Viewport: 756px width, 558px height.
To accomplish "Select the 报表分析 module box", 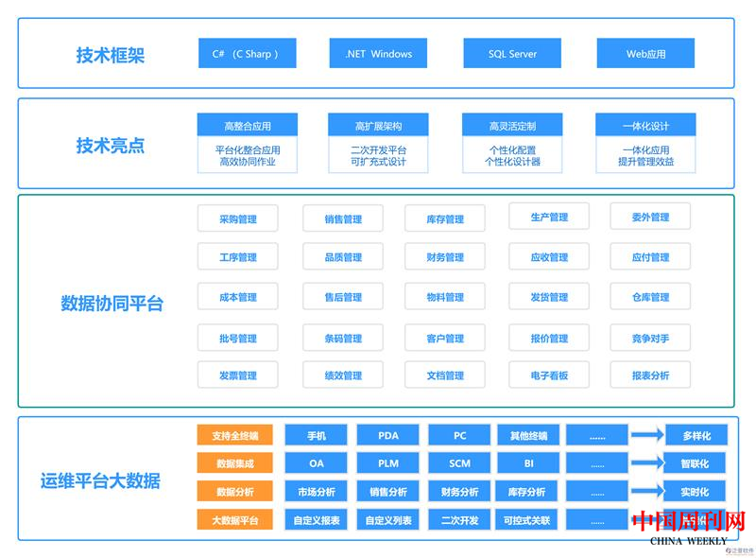I will (x=650, y=375).
